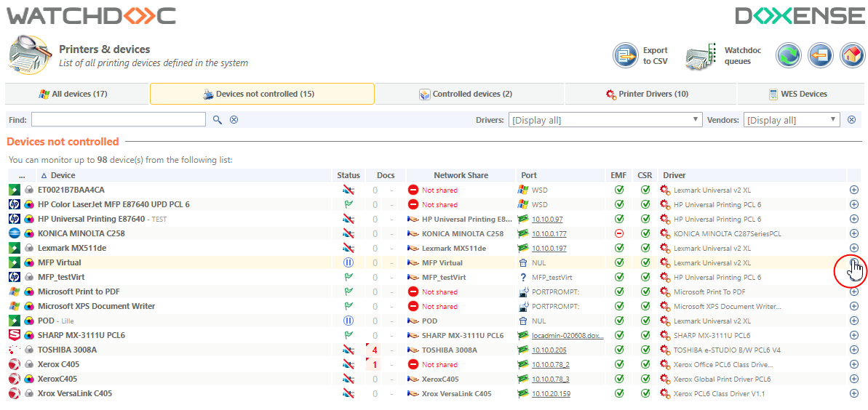Click driver text Xerox Global Print Driver PCL6

pyautogui.click(x=722, y=379)
